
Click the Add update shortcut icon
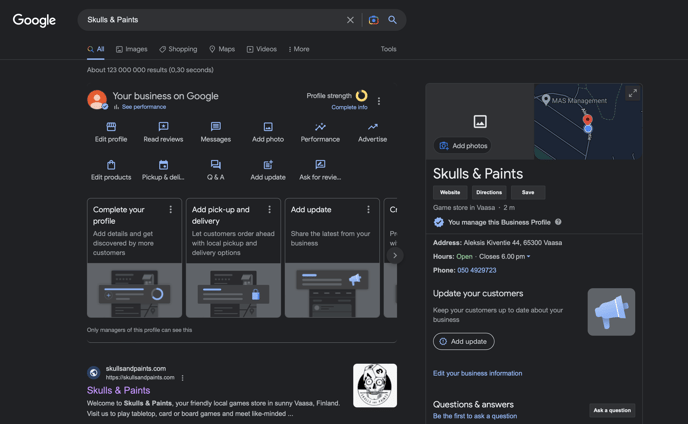(268, 165)
